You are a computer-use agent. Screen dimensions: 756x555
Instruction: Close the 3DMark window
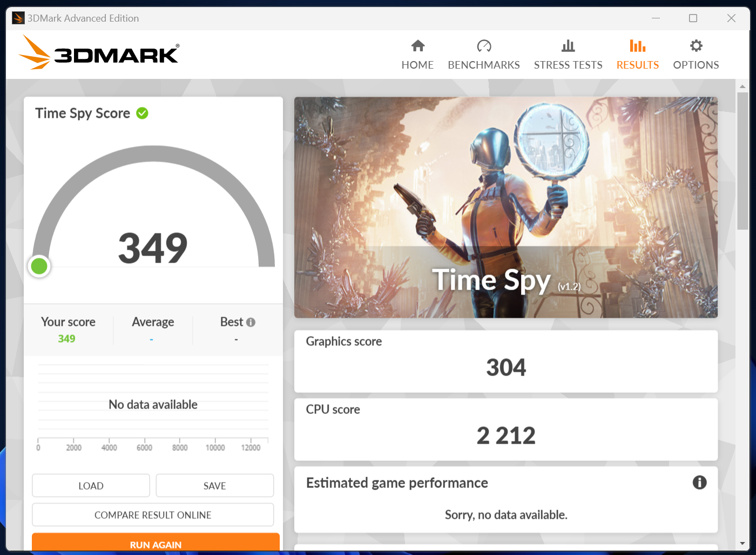coord(731,18)
